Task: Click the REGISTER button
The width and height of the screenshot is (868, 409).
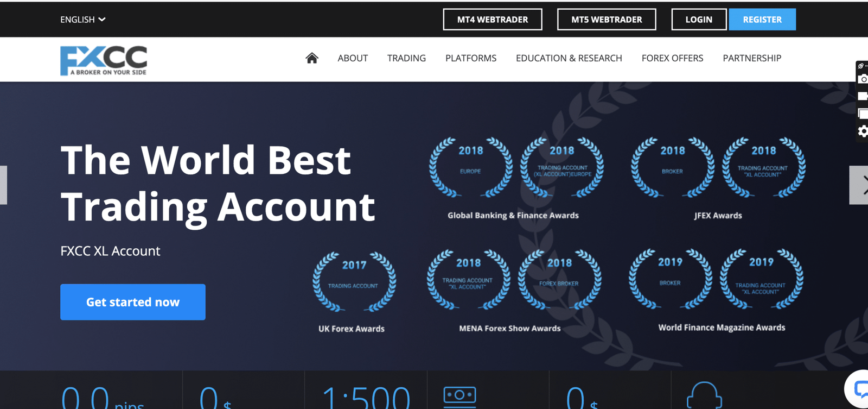Action: coord(762,20)
